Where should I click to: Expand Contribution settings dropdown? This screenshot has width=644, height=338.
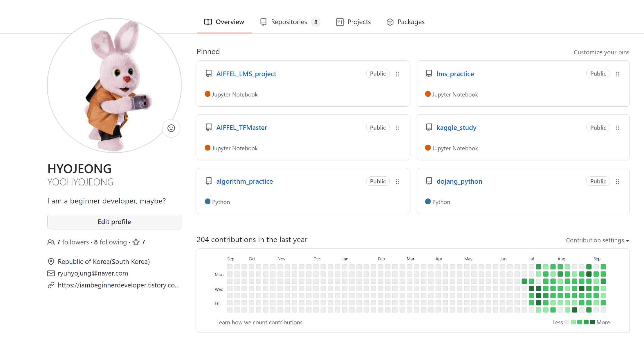click(597, 240)
